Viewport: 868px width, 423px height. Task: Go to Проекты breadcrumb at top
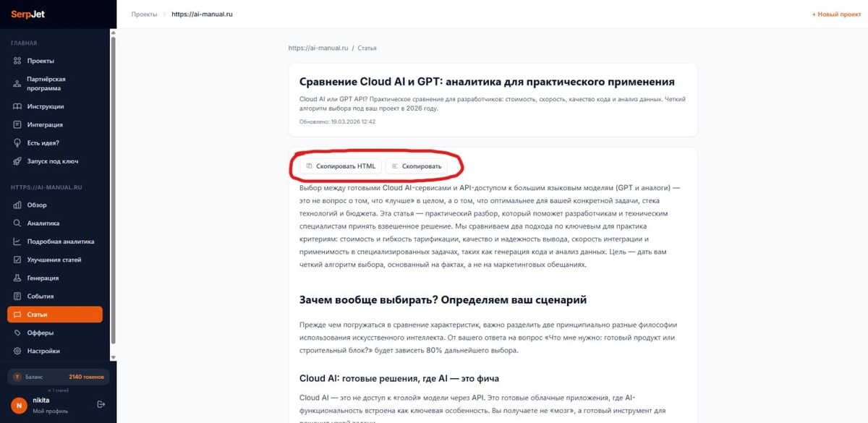tap(145, 14)
